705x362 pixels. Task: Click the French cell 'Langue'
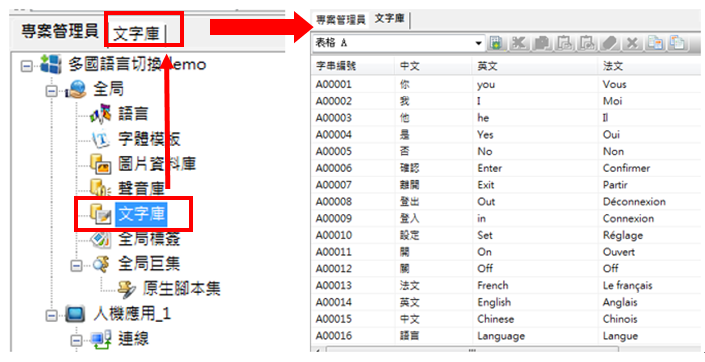coord(620,336)
